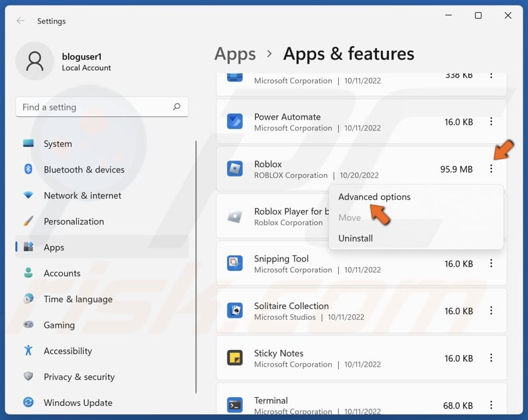Open Privacy & security settings
528x420 pixels.
(x=102, y=377)
